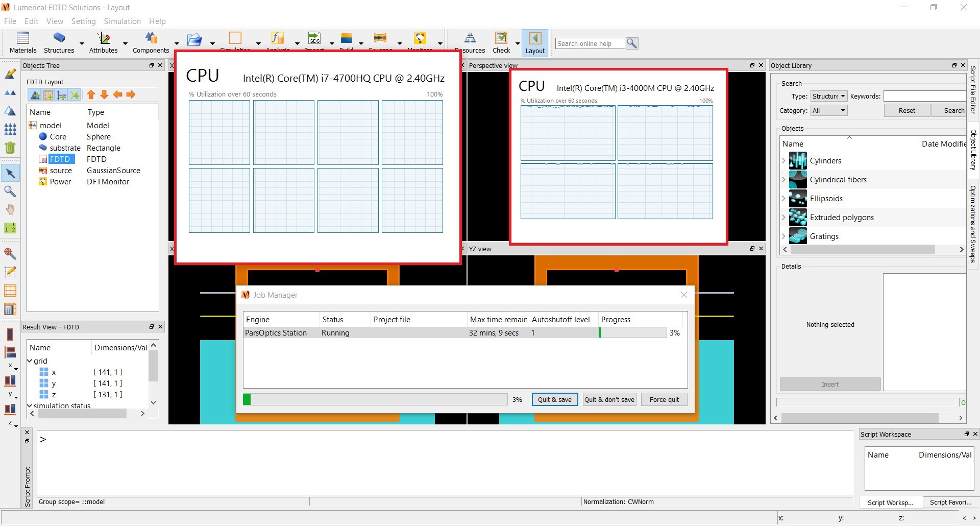Click Force quit in Job Manager
Image resolution: width=980 pixels, height=526 pixels.
(664, 399)
